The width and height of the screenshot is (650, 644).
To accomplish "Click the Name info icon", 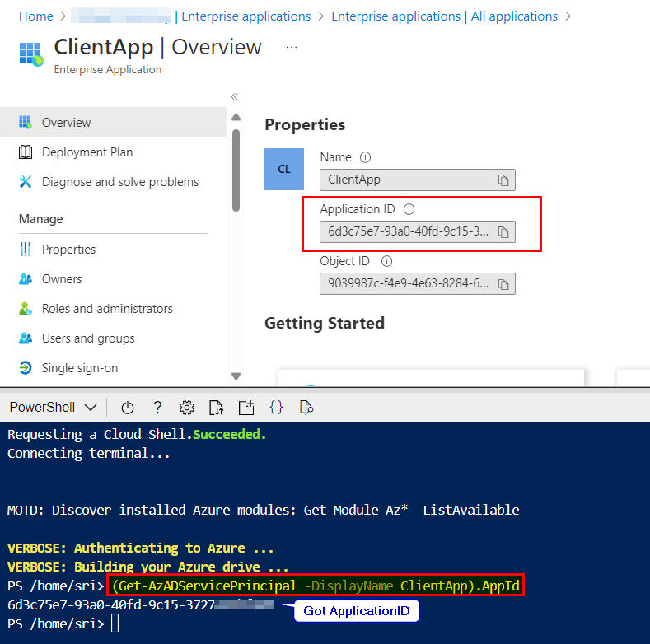I will click(365, 157).
